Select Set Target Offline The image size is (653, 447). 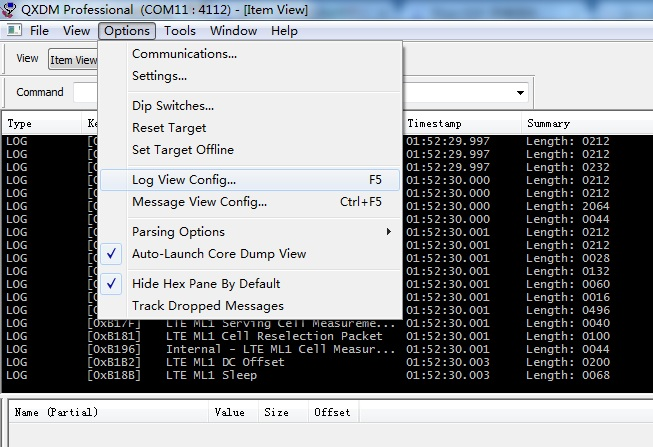click(x=250, y=150)
